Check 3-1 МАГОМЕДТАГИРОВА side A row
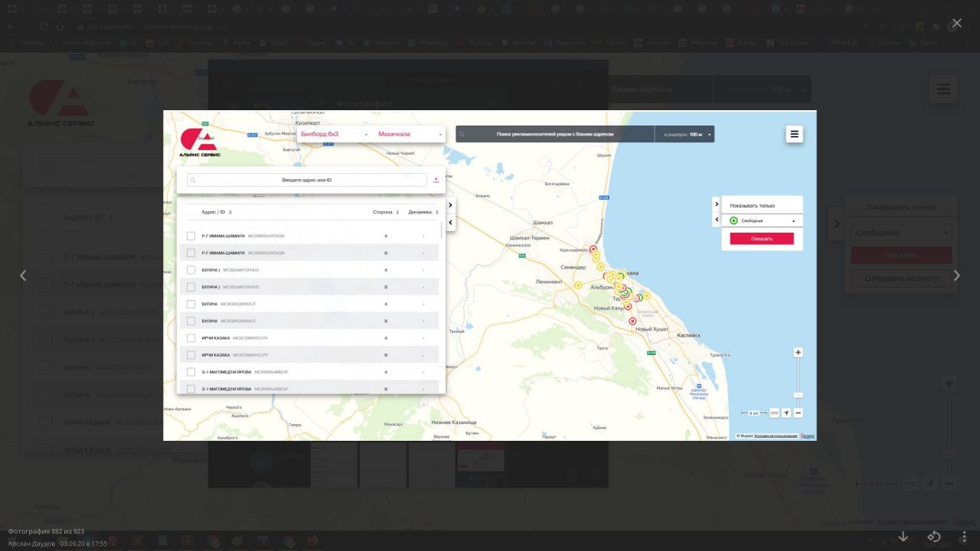Image resolution: width=980 pixels, height=551 pixels. click(191, 372)
